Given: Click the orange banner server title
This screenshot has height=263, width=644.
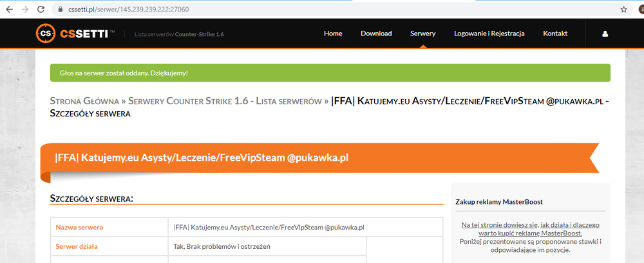Looking at the screenshot, I should [202, 158].
